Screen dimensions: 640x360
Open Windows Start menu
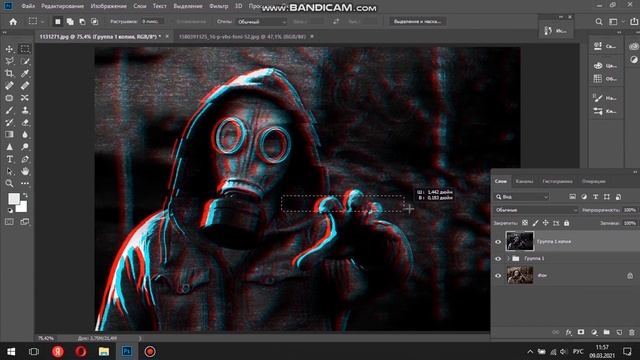pyautogui.click(x=11, y=351)
